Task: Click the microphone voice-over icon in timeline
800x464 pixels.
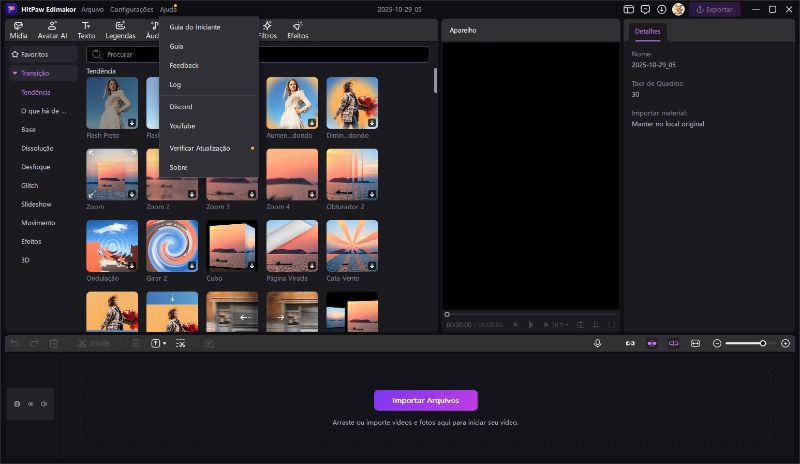Action: 597,343
